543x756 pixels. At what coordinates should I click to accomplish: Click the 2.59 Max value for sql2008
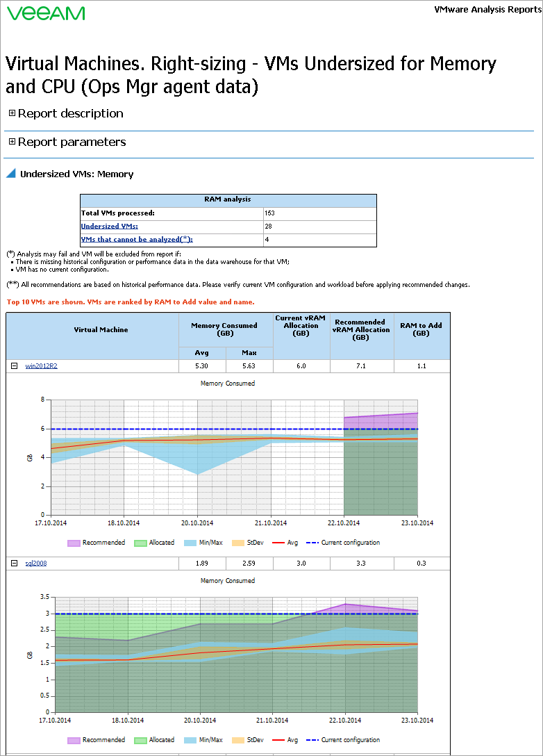249,563
